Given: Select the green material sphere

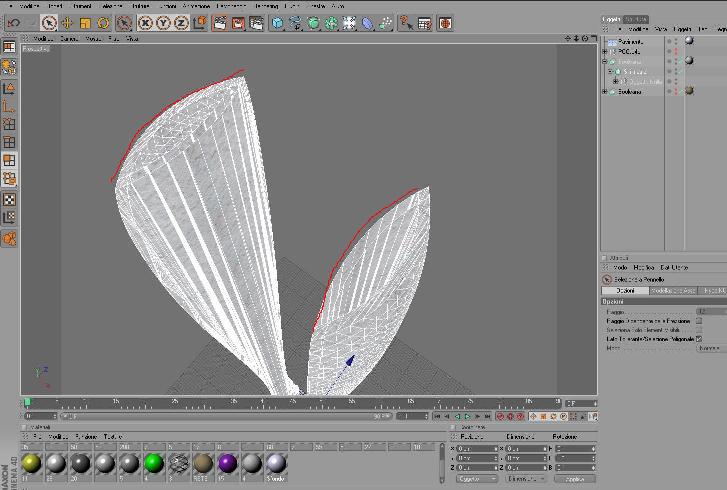Looking at the screenshot, I should [153, 463].
